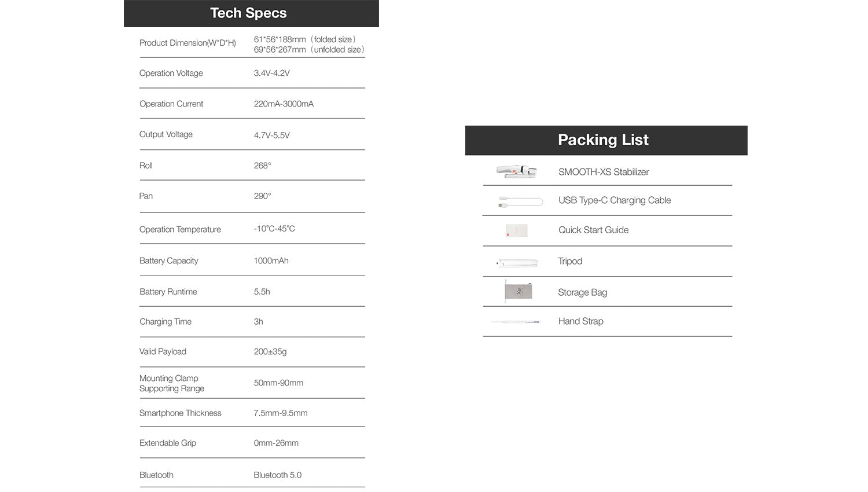This screenshot has width=868, height=492.
Task: Select the Battery Capacity 1000mAh value
Action: 271,260
